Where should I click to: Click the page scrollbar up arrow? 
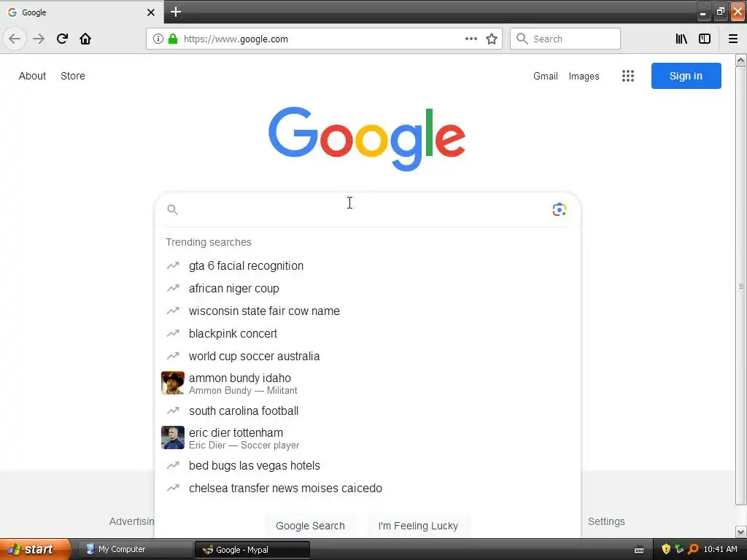[x=741, y=60]
